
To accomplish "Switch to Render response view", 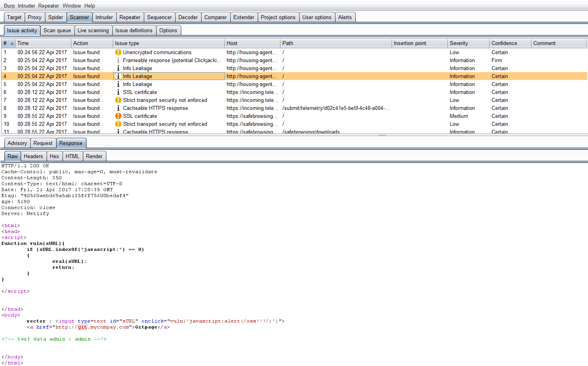I will coord(94,156).
